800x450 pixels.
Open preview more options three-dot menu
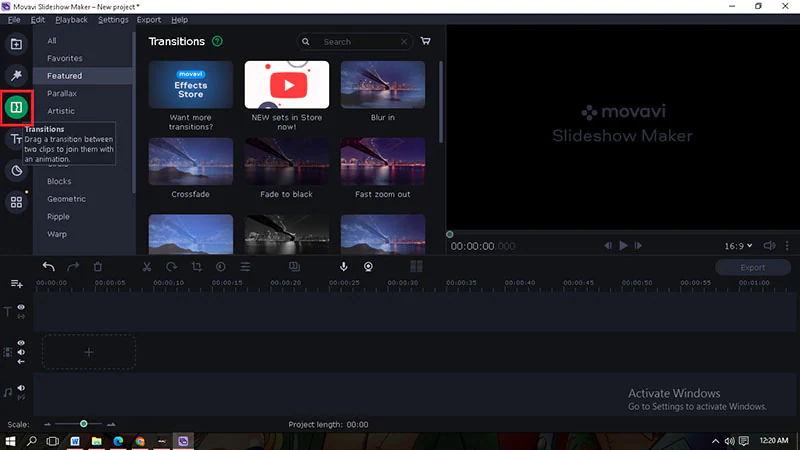point(787,246)
